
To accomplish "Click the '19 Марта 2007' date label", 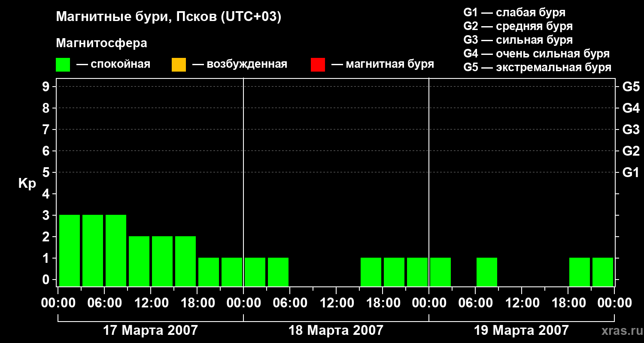I will coord(521,330).
